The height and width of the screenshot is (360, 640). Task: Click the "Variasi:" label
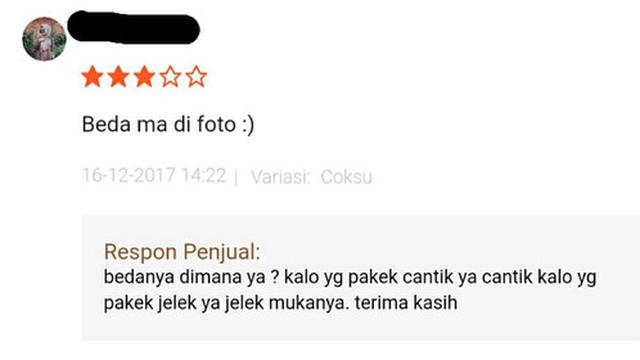click(281, 177)
